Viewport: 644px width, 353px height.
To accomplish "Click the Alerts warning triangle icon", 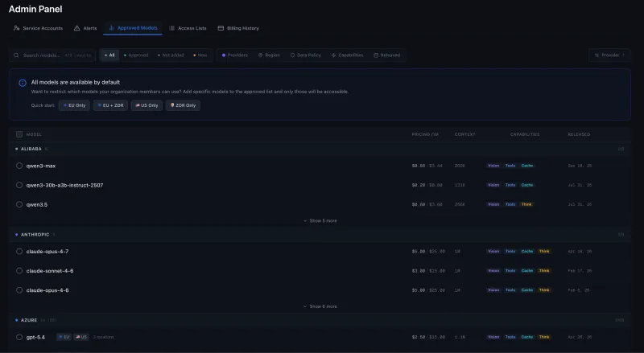I will coord(76,28).
